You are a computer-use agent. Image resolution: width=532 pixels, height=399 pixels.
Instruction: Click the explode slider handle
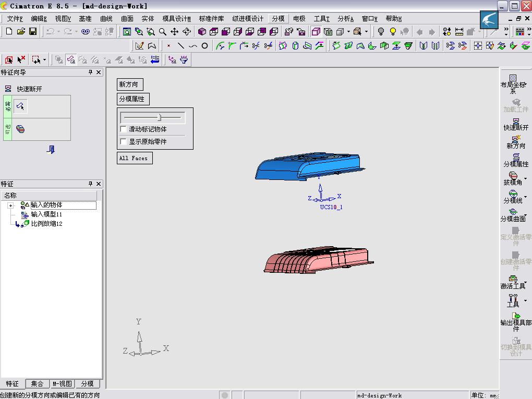tap(160, 117)
